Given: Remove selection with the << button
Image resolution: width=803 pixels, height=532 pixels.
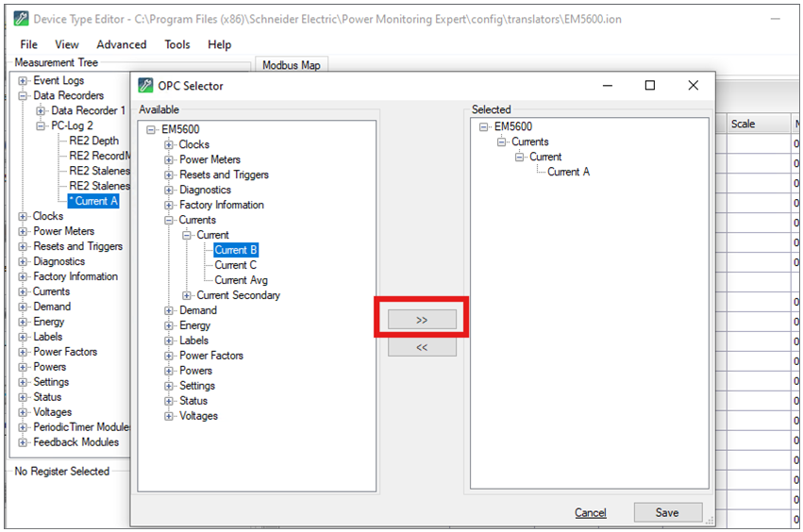Looking at the screenshot, I should coord(422,347).
